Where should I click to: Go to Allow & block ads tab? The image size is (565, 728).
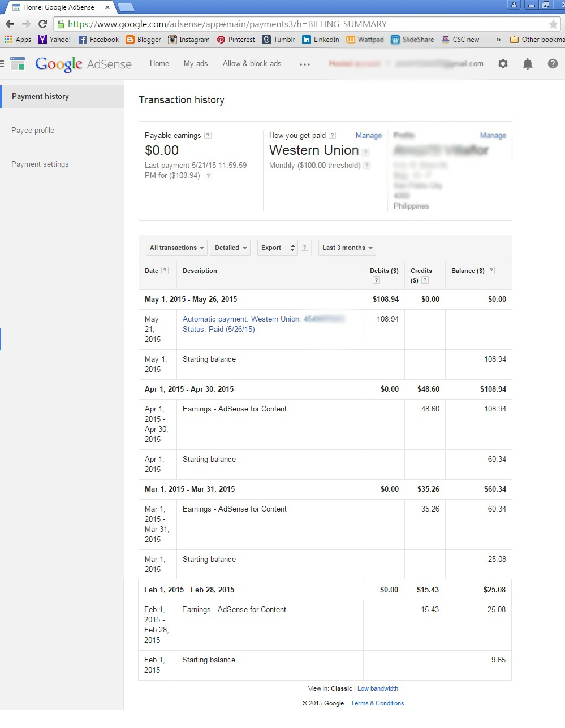click(x=252, y=64)
